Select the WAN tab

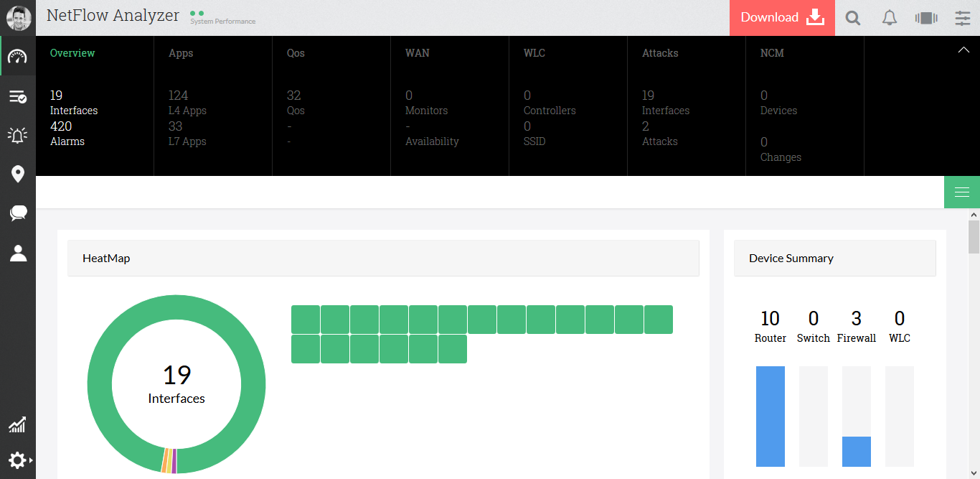point(418,53)
